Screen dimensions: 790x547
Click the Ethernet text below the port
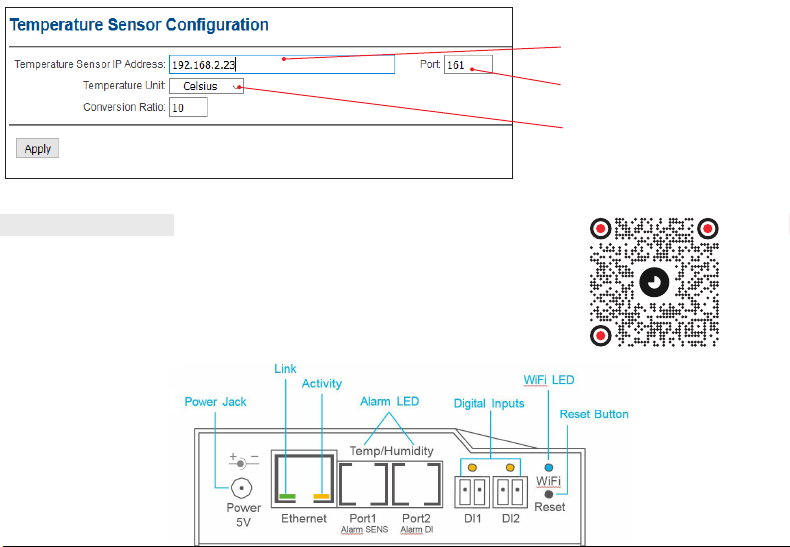point(304,518)
